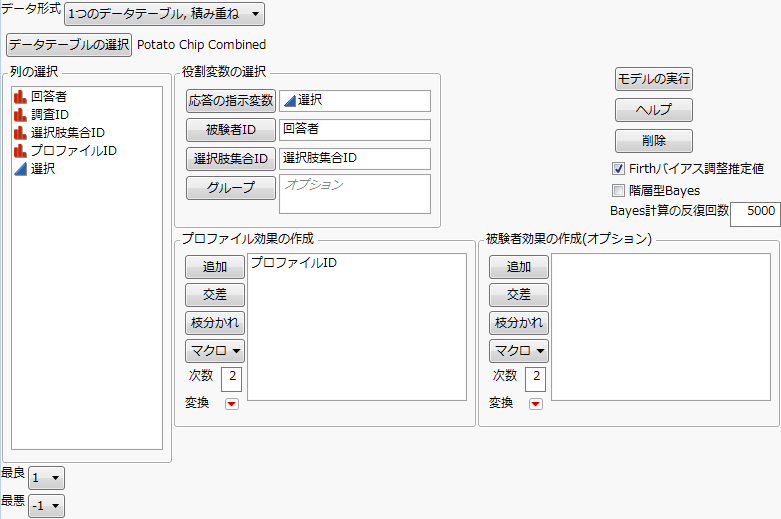
Task: Open the 最悪 value dropdown
Action: [x=46, y=506]
